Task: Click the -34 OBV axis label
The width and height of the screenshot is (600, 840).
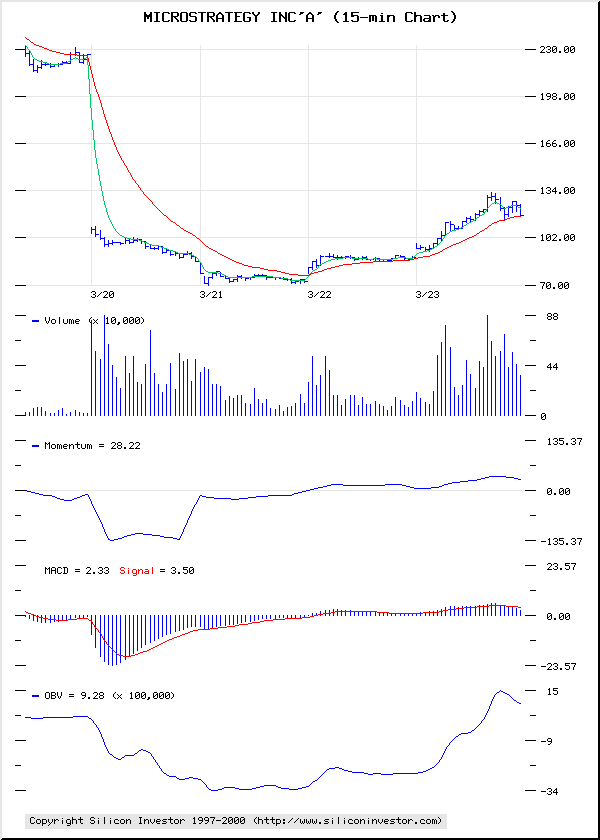Action: (549, 791)
